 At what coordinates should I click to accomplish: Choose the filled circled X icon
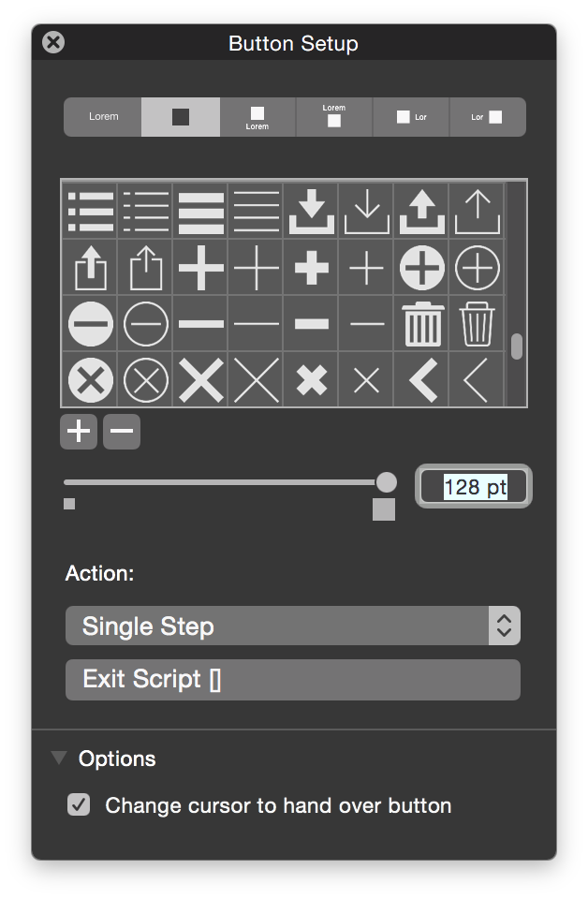90,379
